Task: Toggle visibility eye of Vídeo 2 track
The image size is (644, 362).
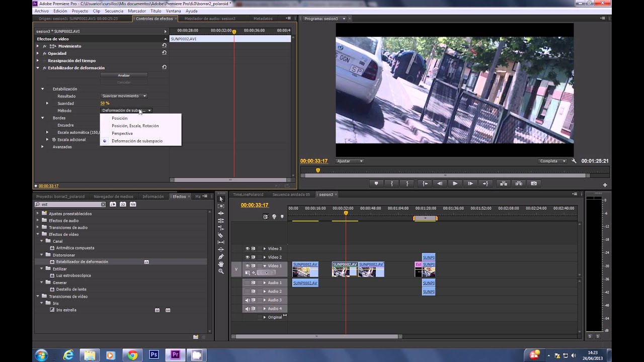Action: coord(248,257)
